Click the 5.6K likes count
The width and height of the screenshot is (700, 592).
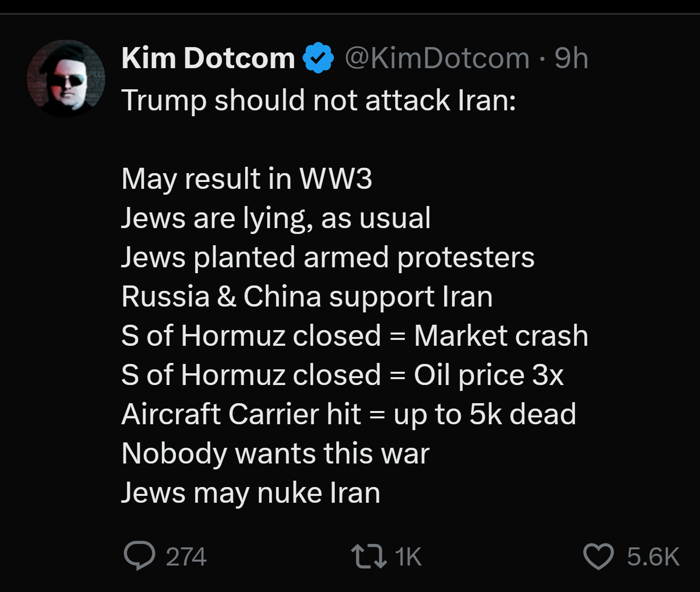pyautogui.click(x=653, y=557)
